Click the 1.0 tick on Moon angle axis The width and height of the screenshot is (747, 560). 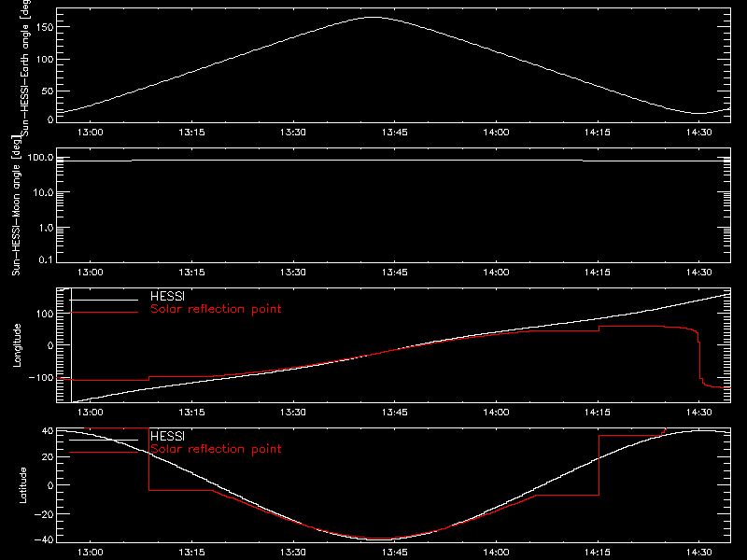point(46,228)
